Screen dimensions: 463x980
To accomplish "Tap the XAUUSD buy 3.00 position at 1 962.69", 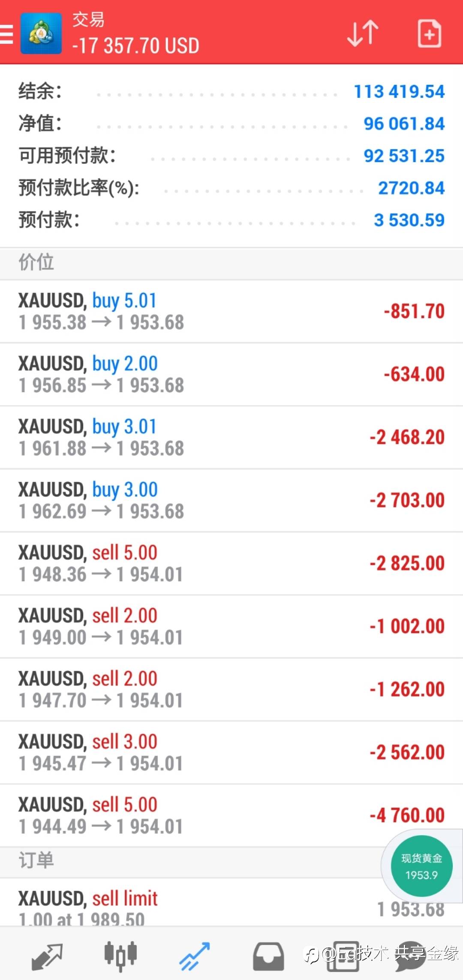I will click(x=231, y=501).
